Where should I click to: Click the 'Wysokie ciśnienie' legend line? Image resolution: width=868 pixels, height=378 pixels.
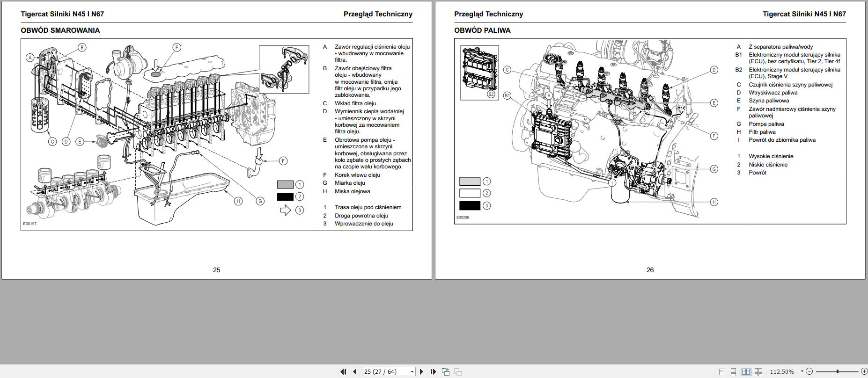771,156
